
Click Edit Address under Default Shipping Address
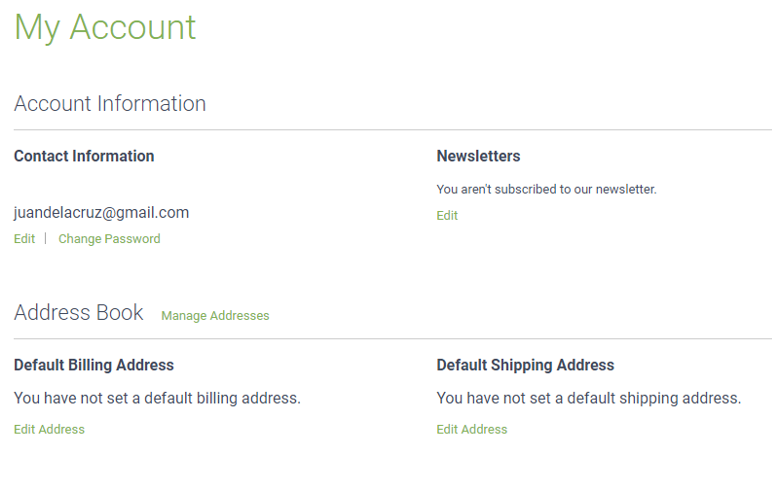[472, 429]
